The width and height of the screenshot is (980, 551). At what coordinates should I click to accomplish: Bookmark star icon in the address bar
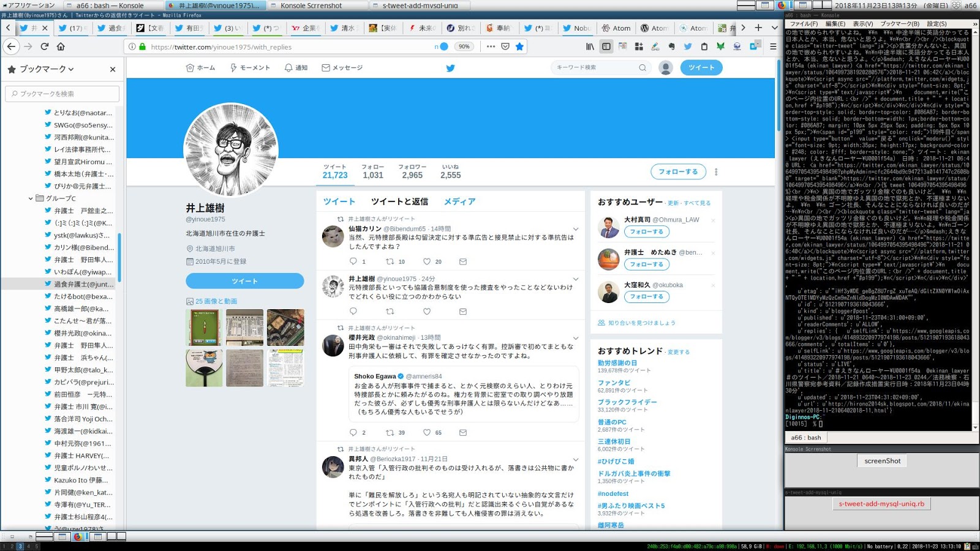pyautogui.click(x=519, y=47)
